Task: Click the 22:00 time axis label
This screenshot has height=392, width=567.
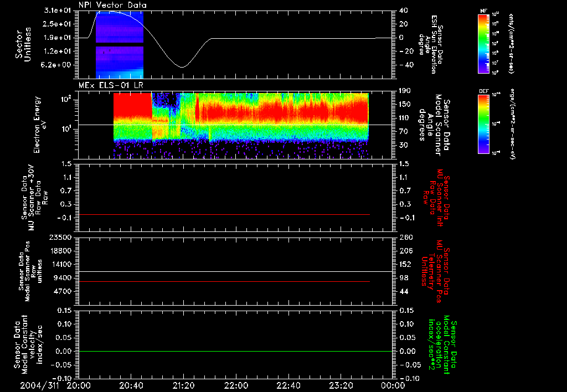Action: [x=236, y=385]
